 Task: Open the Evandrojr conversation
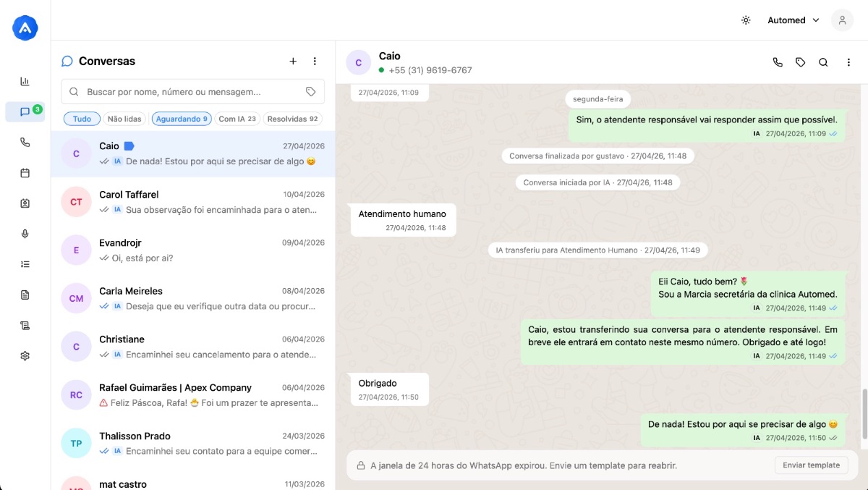point(192,250)
